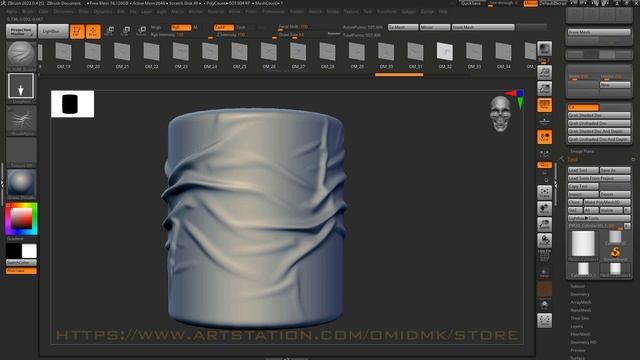Toggle the Rgb paint mode

181,27
